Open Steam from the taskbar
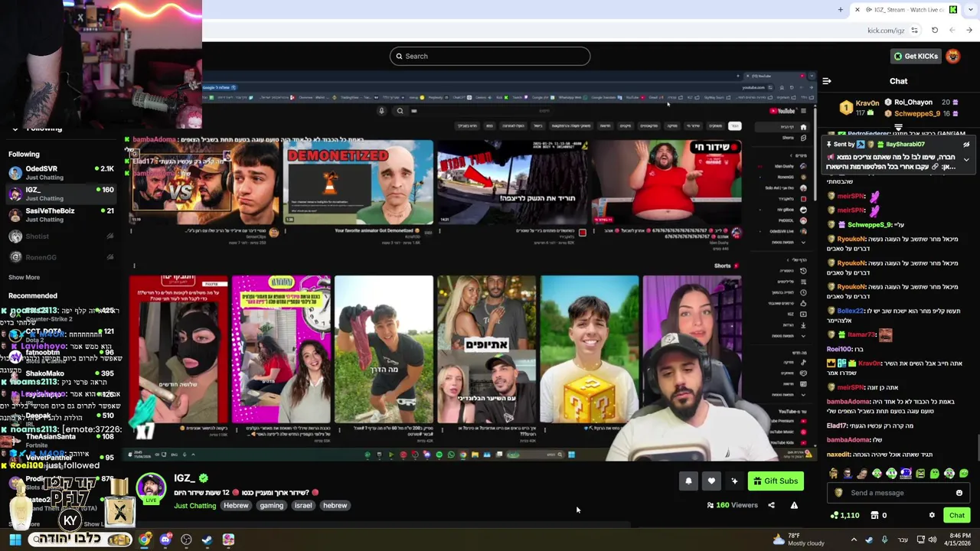Viewport: 980px width, 551px height. coord(207,540)
